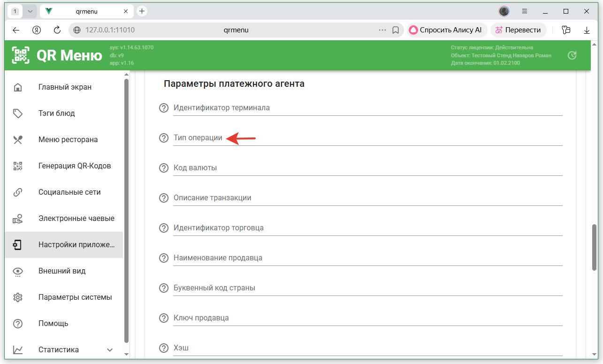The image size is (603, 364).
Task: Focus the Описание транзакции input field
Action: [x=367, y=198]
